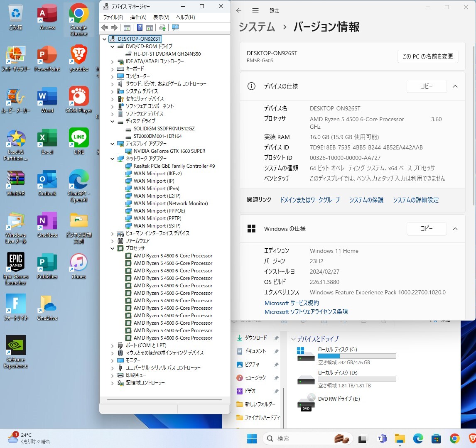
Task: Select the WinRAR desktop icon
Action: 16,183
